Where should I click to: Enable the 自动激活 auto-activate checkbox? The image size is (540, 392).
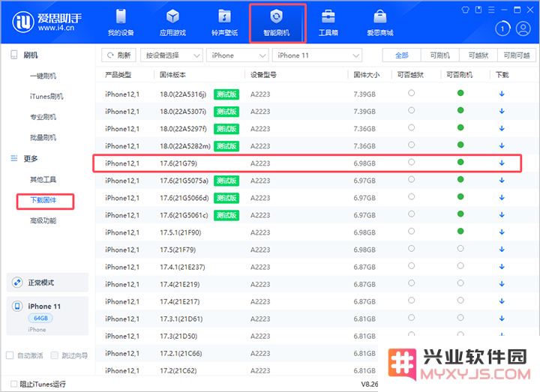tap(10, 355)
